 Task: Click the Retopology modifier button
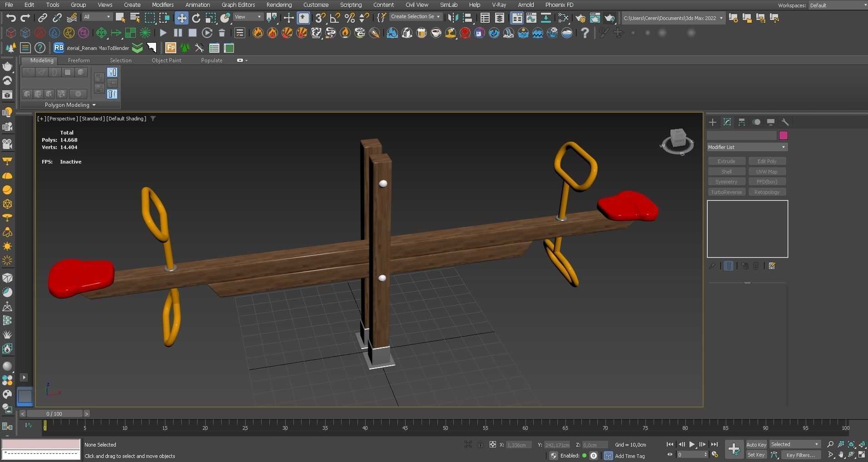click(x=767, y=192)
